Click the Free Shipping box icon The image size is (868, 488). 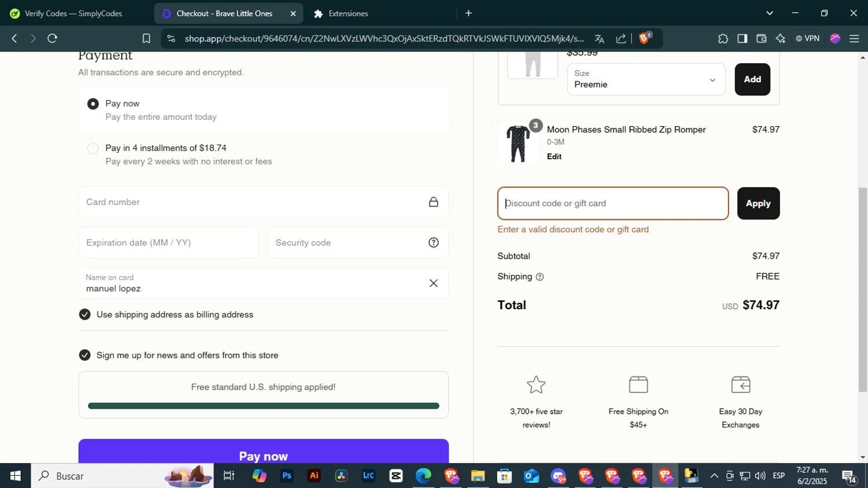coord(638,384)
